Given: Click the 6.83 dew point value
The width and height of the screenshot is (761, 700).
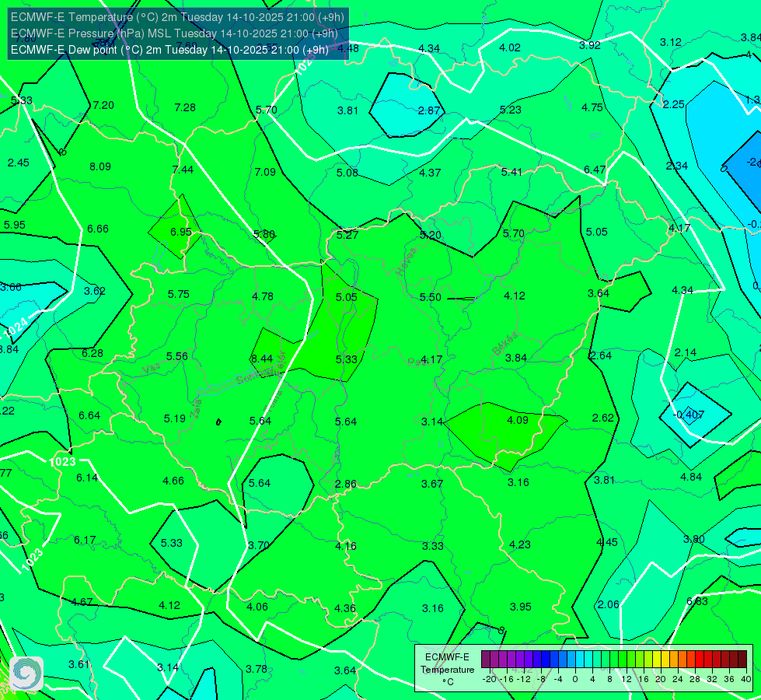Looking at the screenshot, I should (x=697, y=601).
